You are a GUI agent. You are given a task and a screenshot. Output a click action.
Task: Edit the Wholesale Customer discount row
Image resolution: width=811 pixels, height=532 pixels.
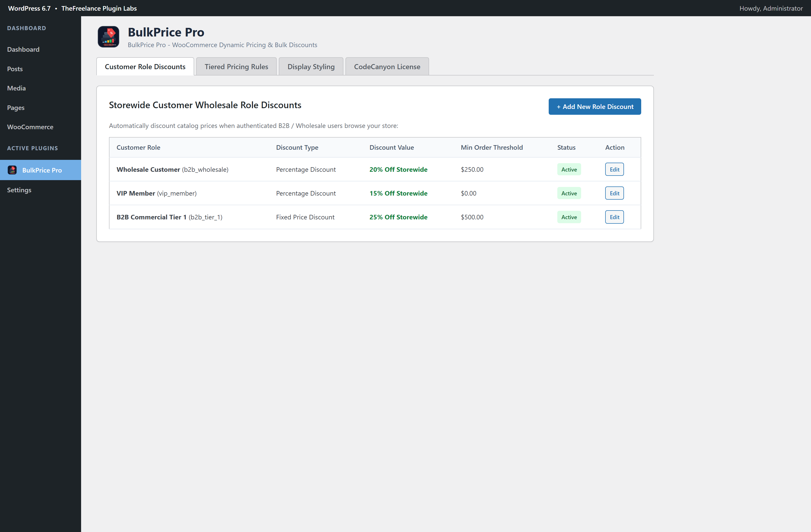point(614,169)
